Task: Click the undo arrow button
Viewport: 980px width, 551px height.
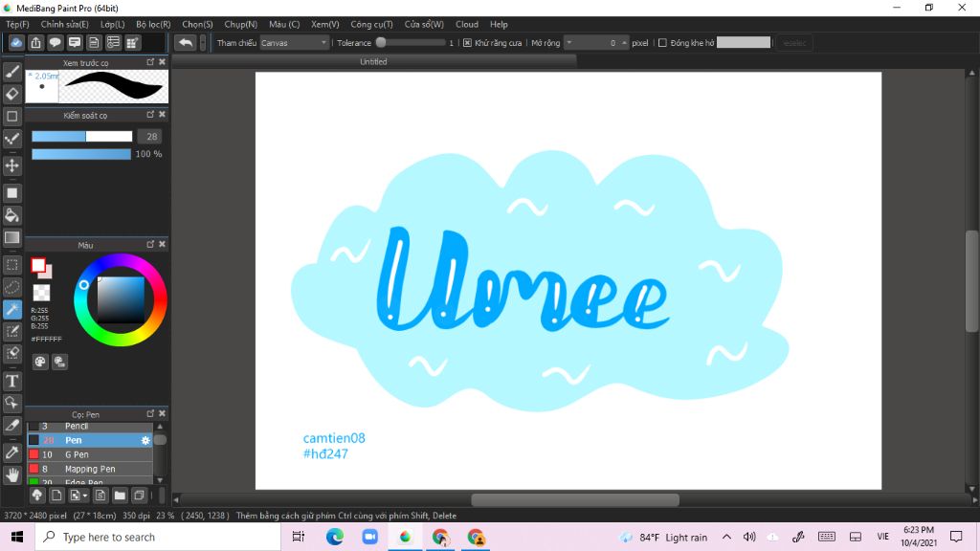Action: point(185,42)
